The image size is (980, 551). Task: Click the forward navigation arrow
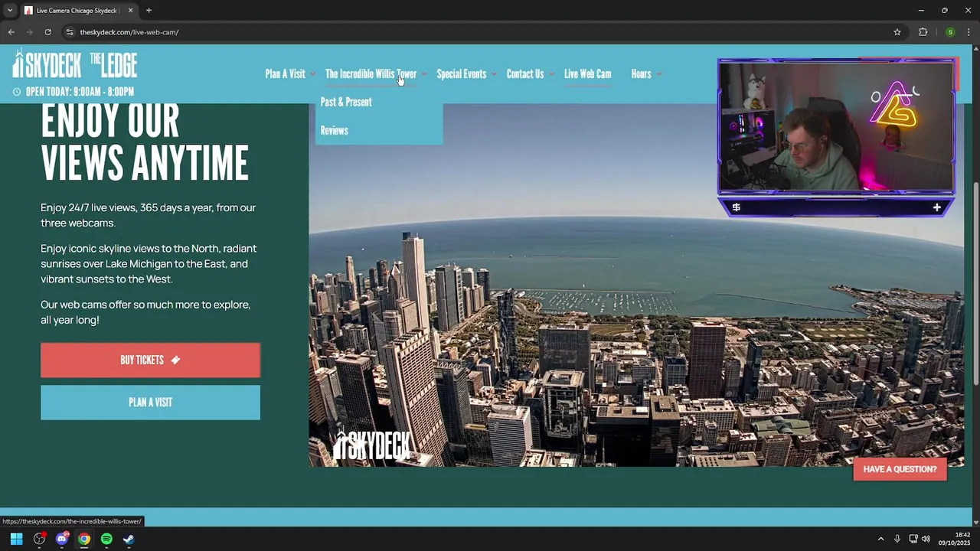(29, 32)
